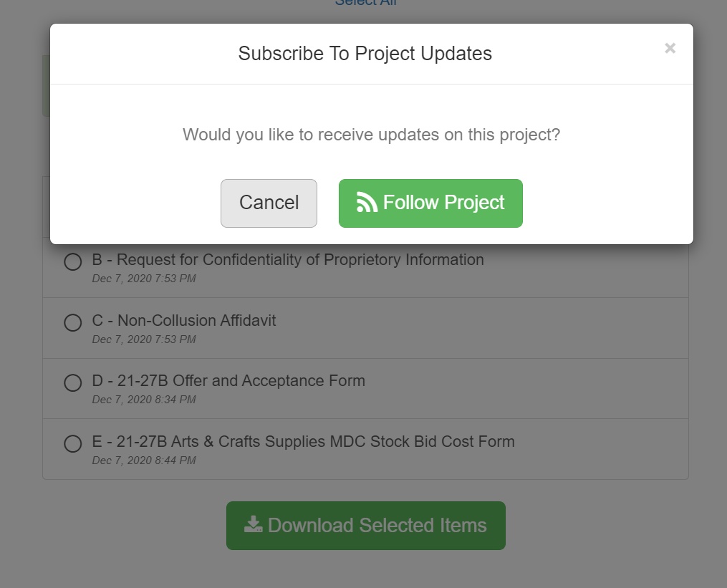Click the download icon on Download Selected Items
The width and height of the screenshot is (727, 588).
(x=251, y=524)
